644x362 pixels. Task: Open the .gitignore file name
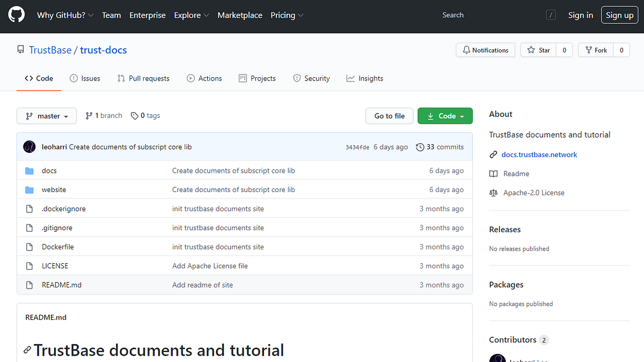pos(57,228)
